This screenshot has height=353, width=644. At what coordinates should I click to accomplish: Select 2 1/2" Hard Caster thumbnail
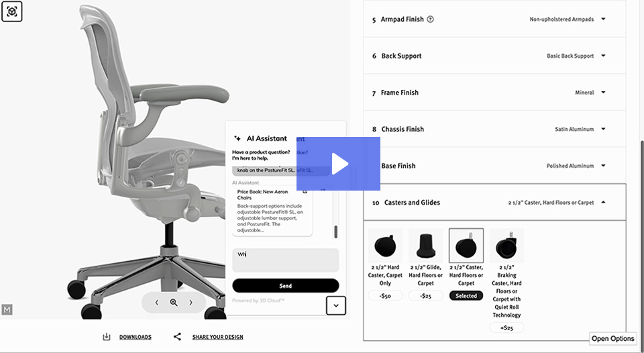tap(385, 246)
